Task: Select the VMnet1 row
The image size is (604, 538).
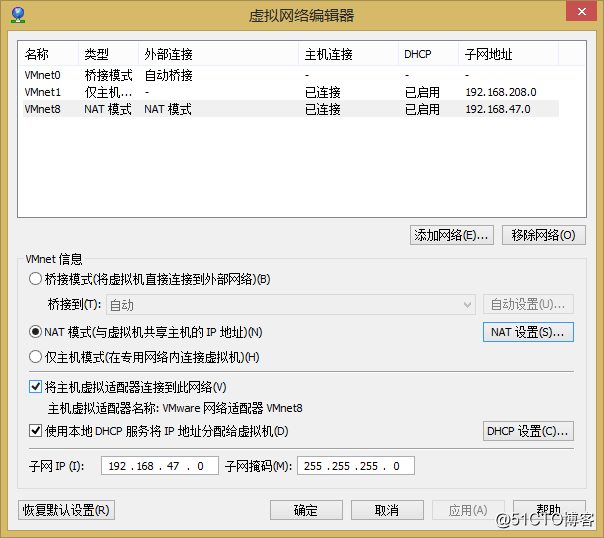Action: (x=291, y=92)
